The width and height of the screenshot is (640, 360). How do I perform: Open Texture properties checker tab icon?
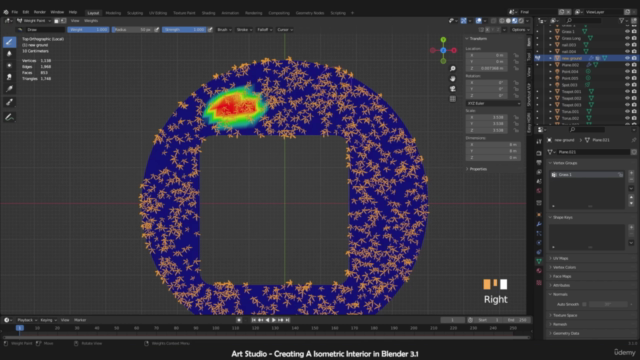pyautogui.click(x=539, y=282)
